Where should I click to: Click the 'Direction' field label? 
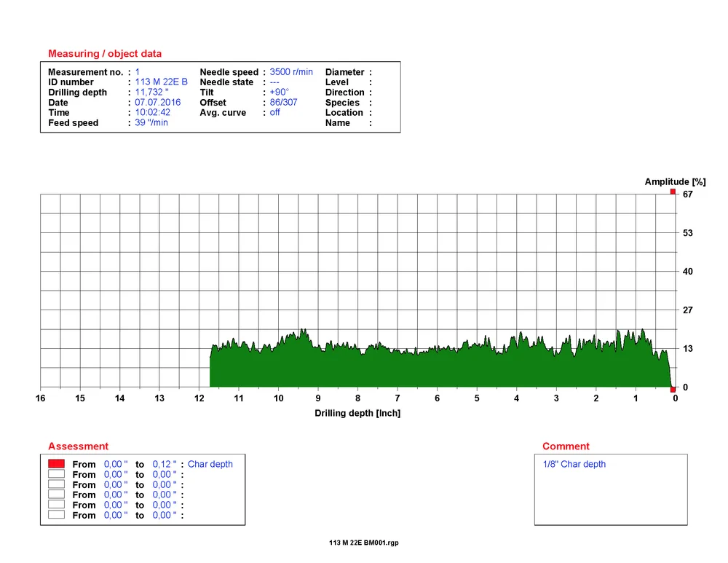click(x=344, y=92)
